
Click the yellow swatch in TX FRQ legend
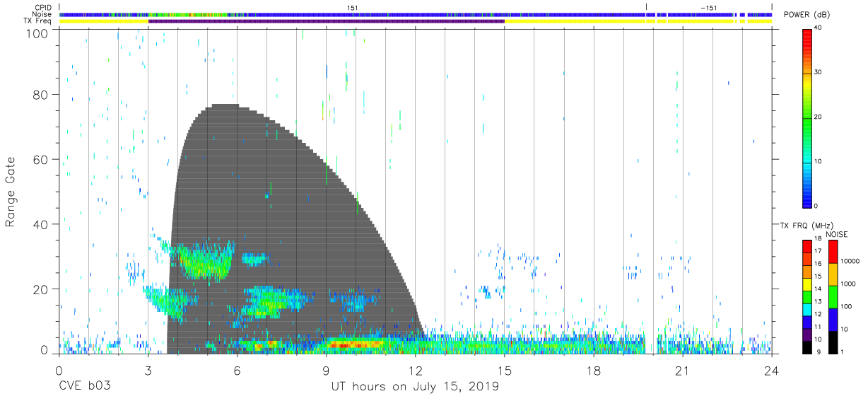click(x=807, y=283)
